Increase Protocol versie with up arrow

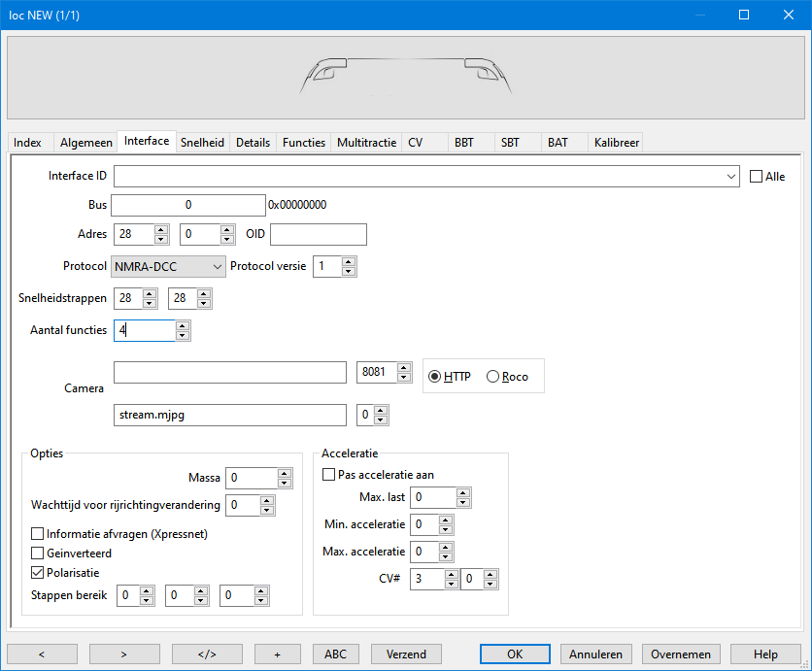point(349,261)
